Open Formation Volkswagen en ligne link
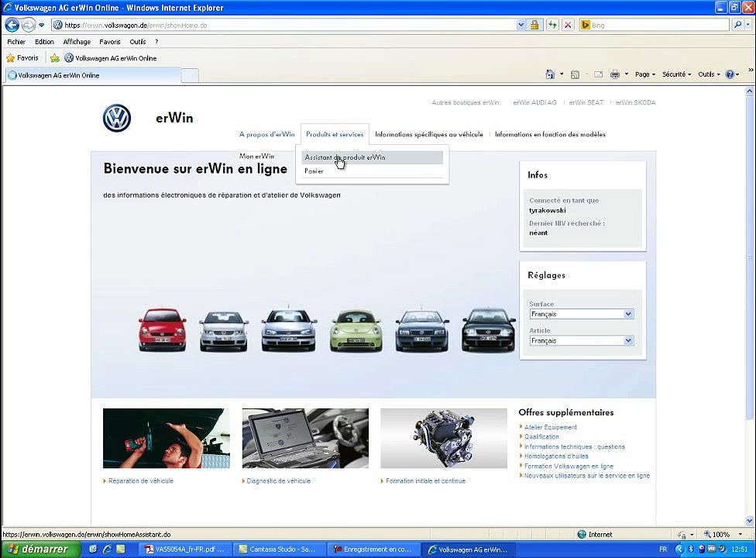 tap(569, 467)
